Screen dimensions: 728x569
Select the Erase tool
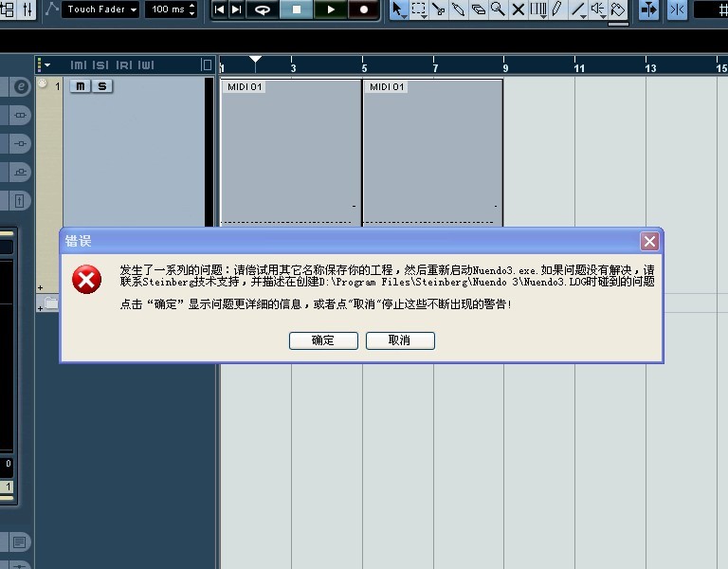478,9
